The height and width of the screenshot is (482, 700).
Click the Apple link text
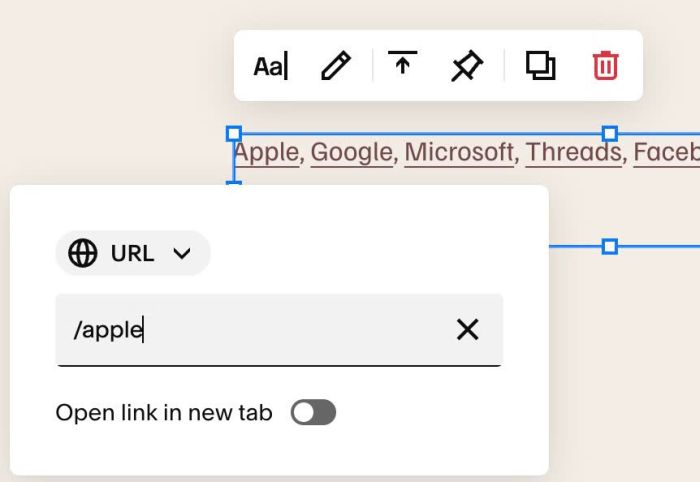point(267,153)
